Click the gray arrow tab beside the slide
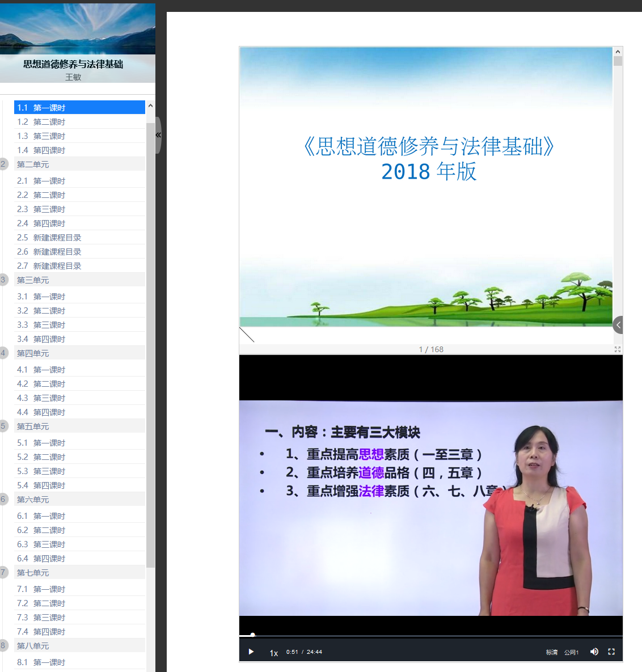Viewport: 642px width, 672px height. pyautogui.click(x=618, y=325)
